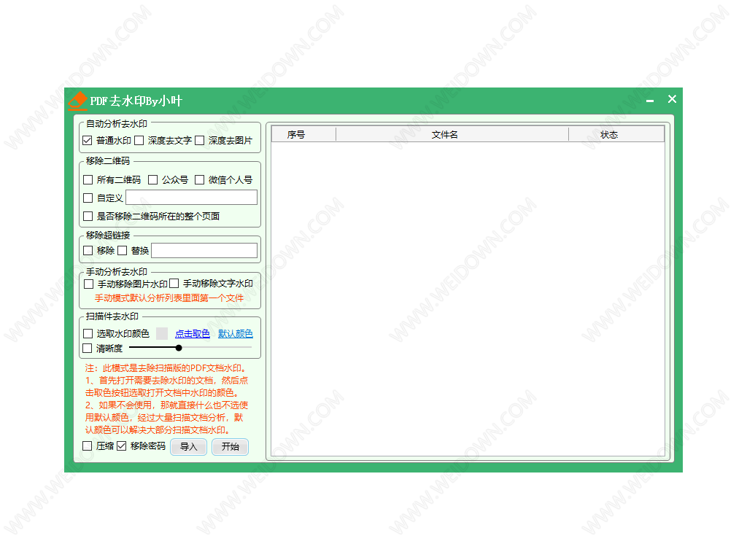The width and height of the screenshot is (747, 560).
Task: Uncheck the 移除密码 checkbox
Action: point(122,446)
